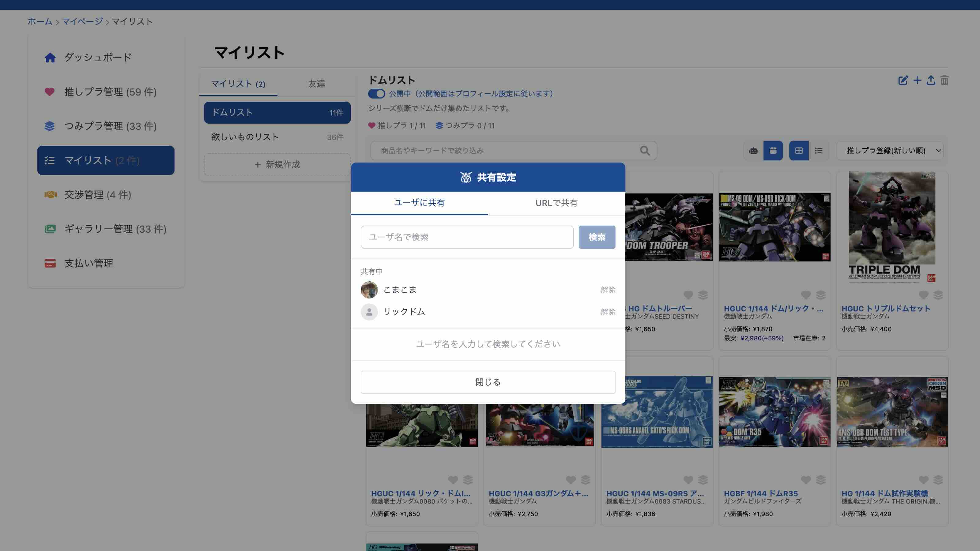Click the 検索 button in share dialog

point(597,237)
